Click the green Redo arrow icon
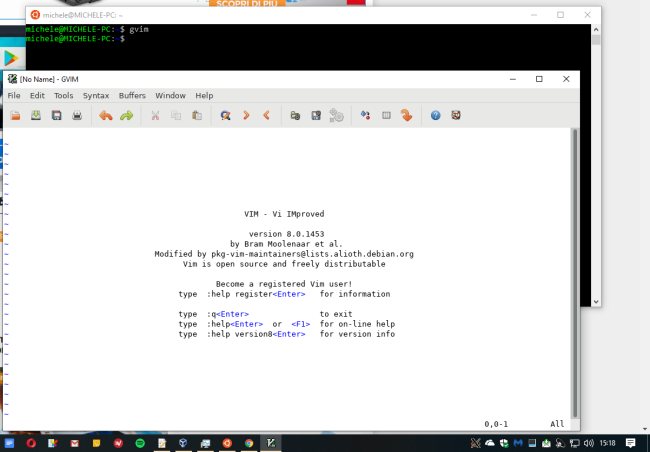This screenshot has width=650, height=452. pos(126,115)
